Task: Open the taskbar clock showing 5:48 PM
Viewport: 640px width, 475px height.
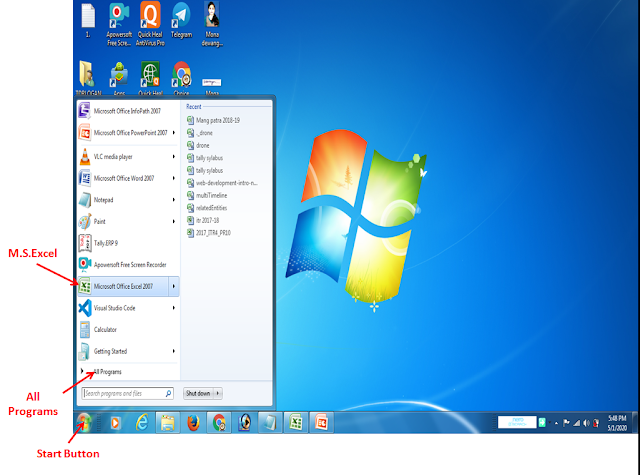Action: click(617, 423)
